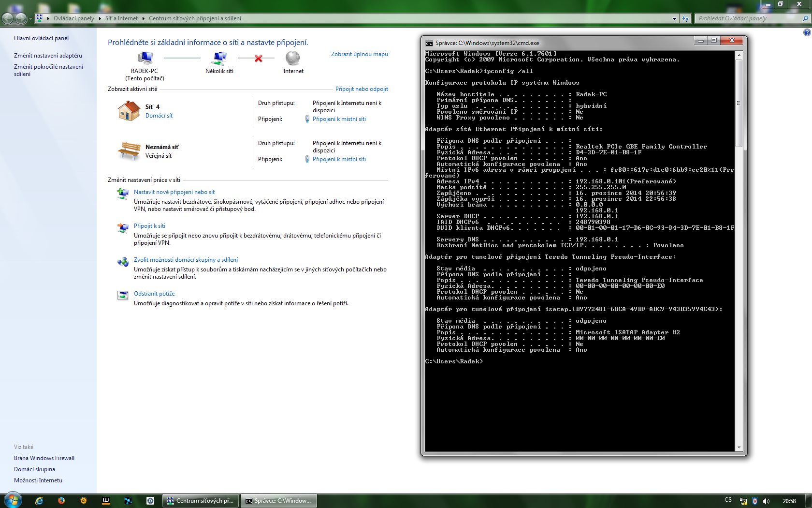The width and height of the screenshot is (812, 508).
Task: Click the Několik sítí network icon
Action: click(x=219, y=59)
